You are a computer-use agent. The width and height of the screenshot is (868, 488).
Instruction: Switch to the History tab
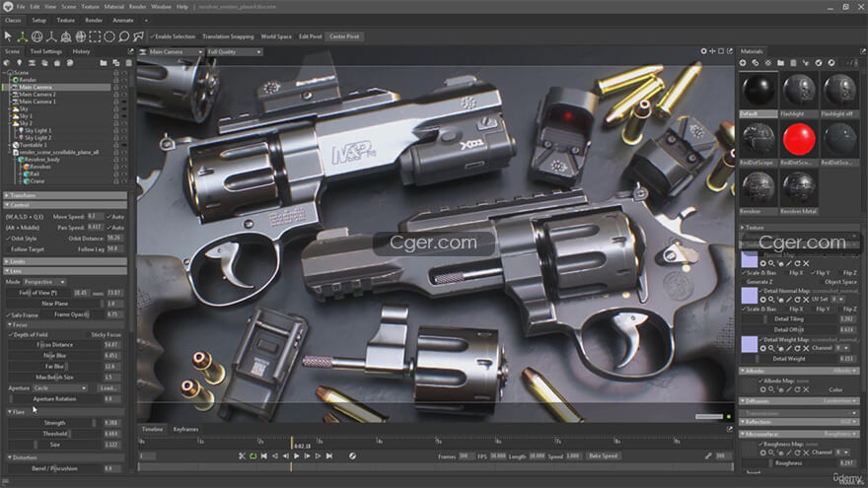[x=81, y=51]
